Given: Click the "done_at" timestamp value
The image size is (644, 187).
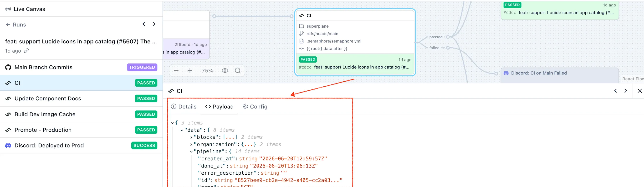Looking at the screenshot, I should click(284, 166).
